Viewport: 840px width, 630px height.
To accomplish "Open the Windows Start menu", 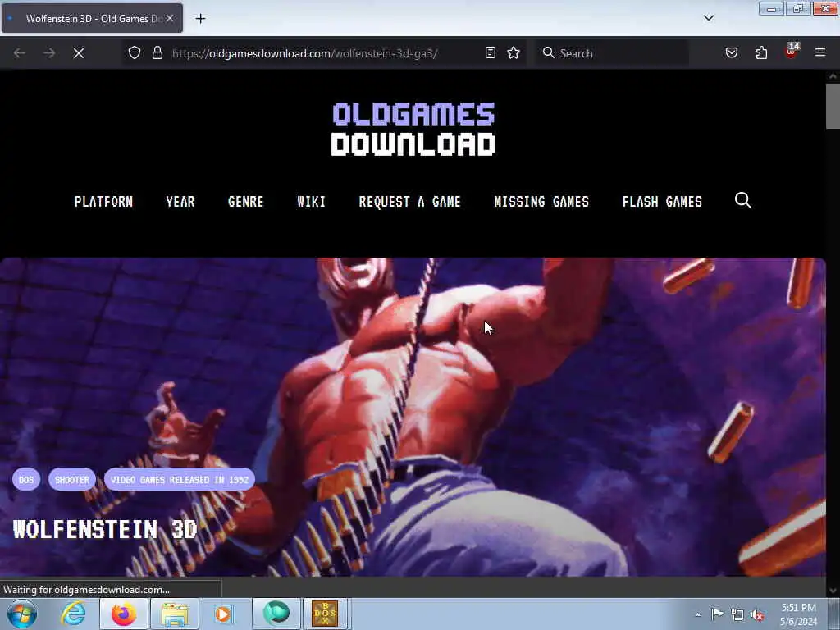I will [22, 614].
